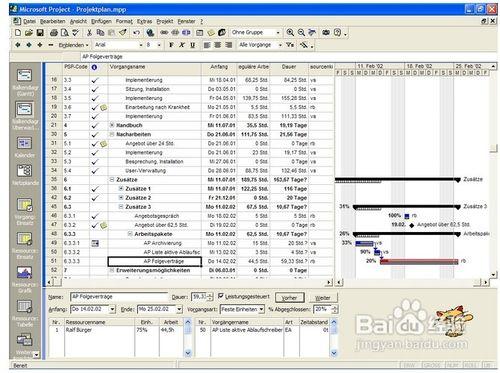The width and height of the screenshot is (500, 373).
Task: Open the print preview
Action: [65, 33]
